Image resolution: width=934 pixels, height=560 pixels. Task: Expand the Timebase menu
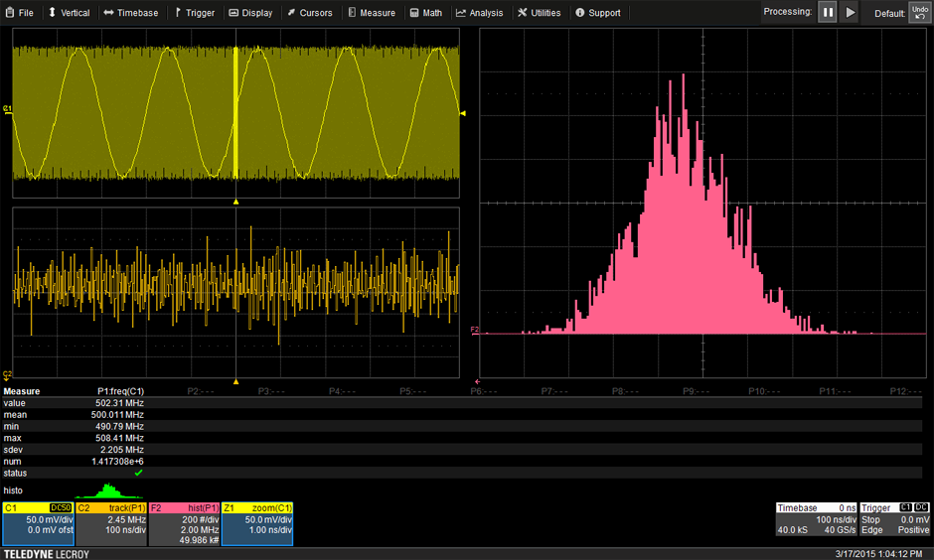pos(130,13)
